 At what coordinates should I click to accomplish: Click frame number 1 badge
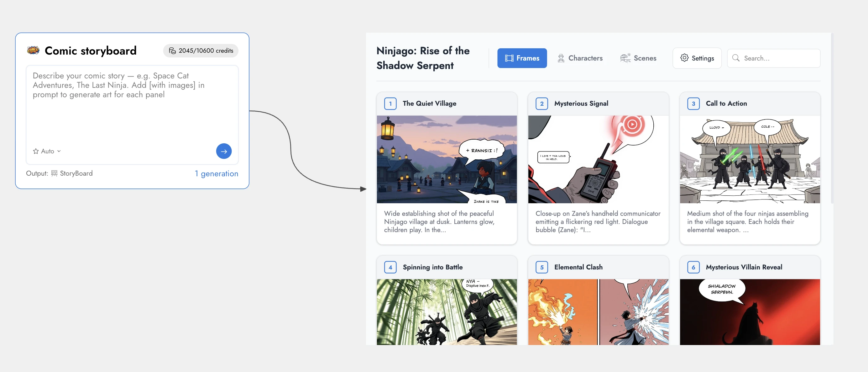click(x=390, y=104)
